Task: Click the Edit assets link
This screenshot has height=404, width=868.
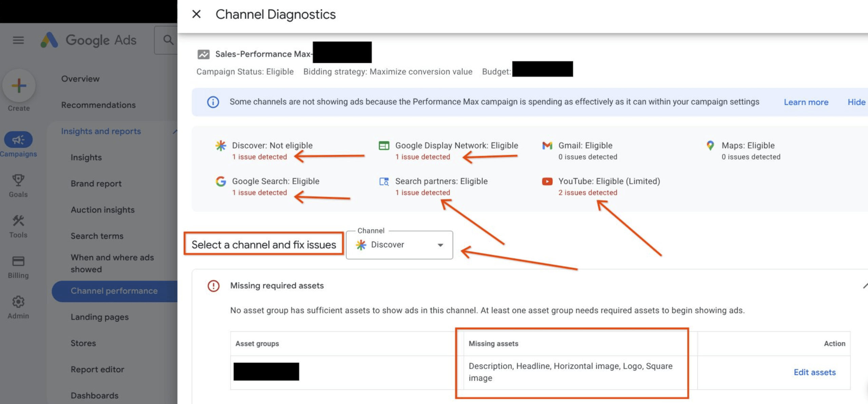Action: tap(815, 372)
